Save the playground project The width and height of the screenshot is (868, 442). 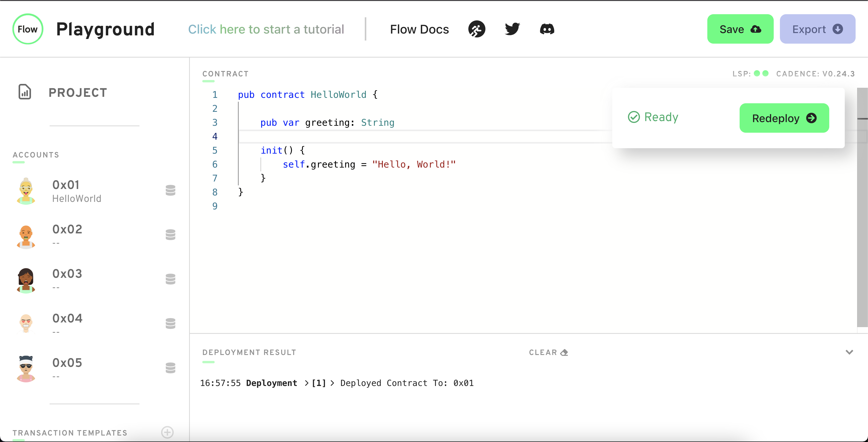[x=740, y=29]
